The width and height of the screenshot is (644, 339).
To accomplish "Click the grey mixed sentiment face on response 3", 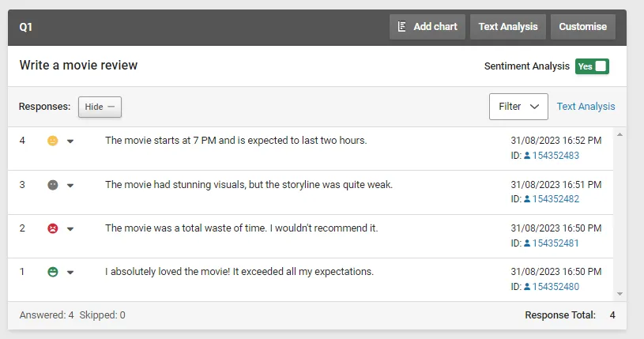I will coord(53,185).
